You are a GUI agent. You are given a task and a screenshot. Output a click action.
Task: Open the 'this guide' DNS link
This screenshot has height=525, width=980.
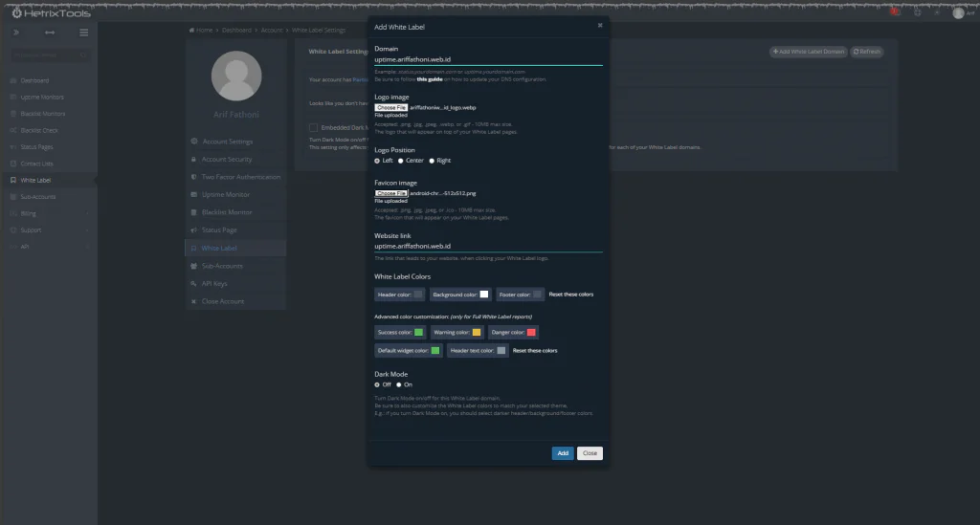coord(430,79)
